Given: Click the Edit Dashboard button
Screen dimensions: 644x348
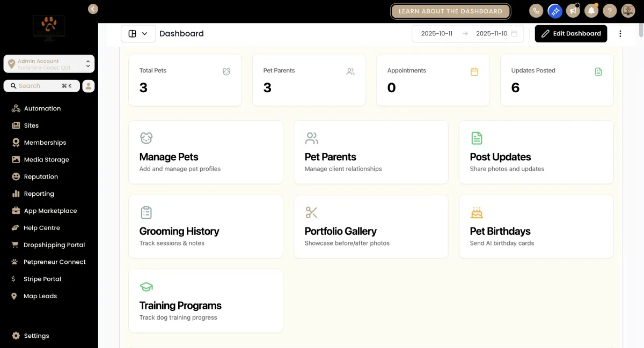Looking at the screenshot, I should 571,34.
